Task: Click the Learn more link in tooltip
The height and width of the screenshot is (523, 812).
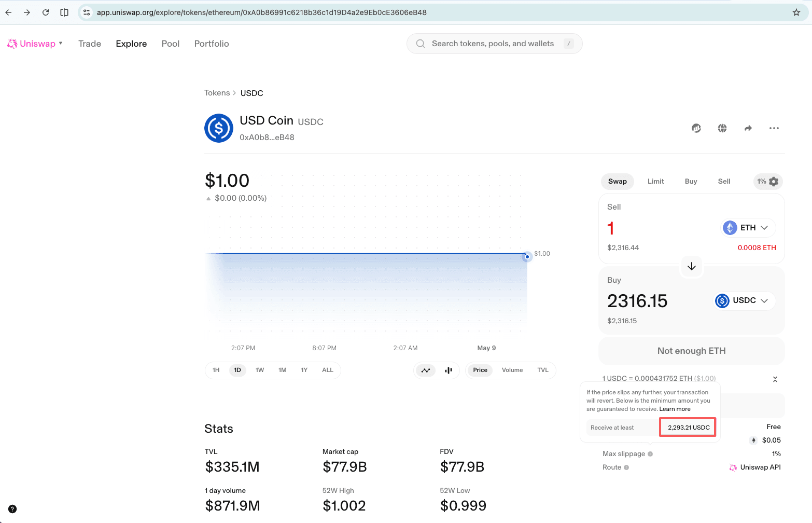Action: click(675, 409)
